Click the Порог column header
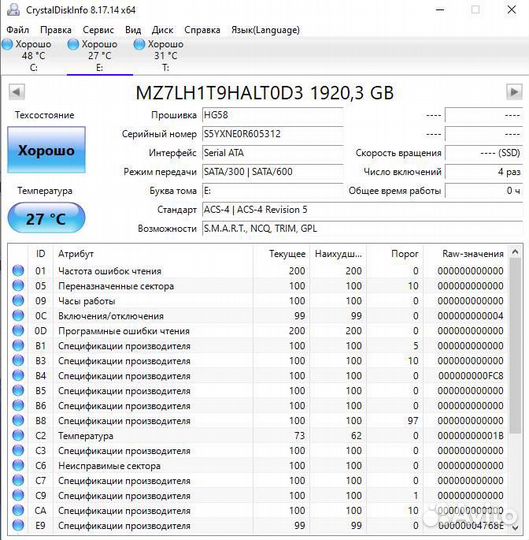This screenshot has height=540, width=529. point(395,254)
